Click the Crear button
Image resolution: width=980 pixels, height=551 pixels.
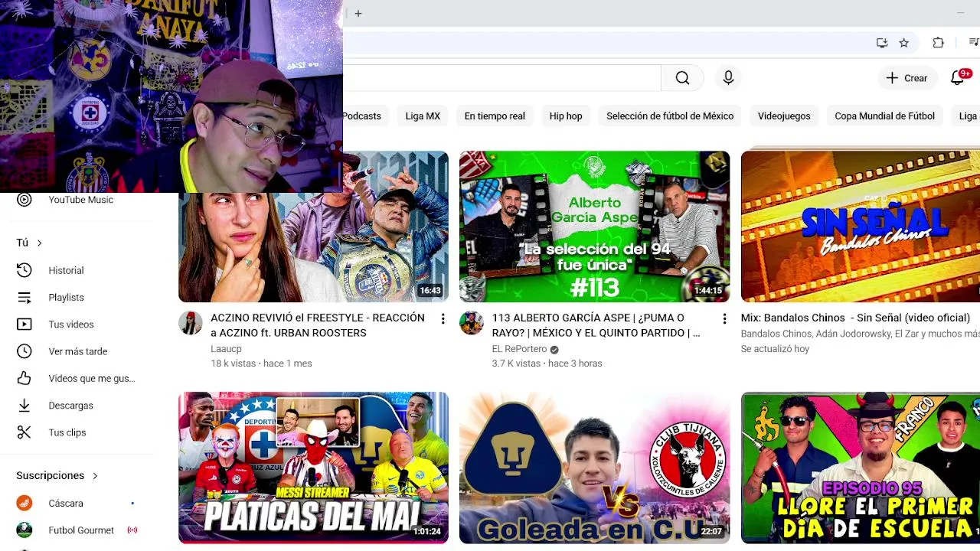(906, 78)
